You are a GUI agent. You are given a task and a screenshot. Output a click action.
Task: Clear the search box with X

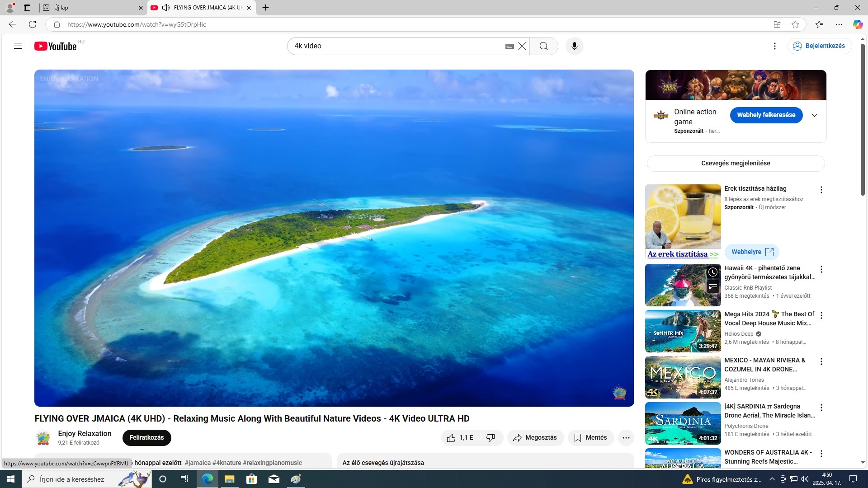522,46
